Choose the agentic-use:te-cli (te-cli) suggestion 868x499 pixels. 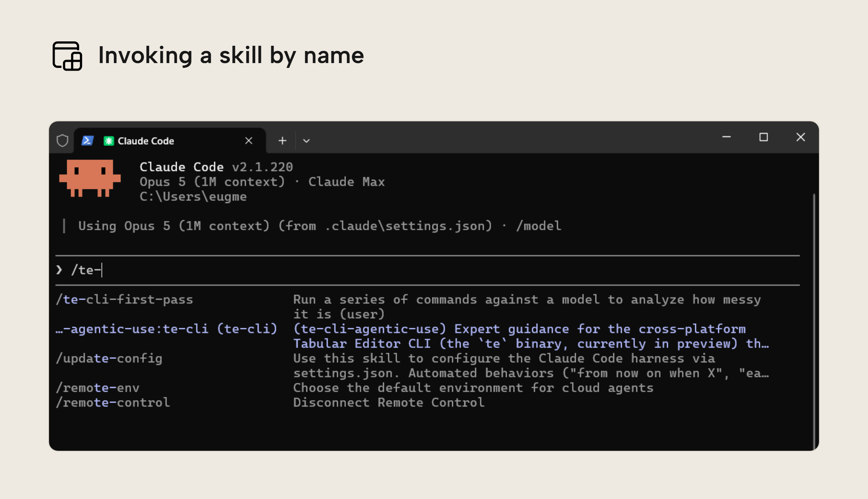[x=412, y=336]
